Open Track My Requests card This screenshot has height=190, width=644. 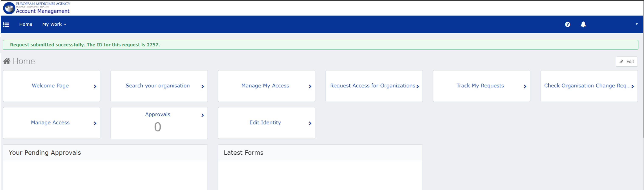[480, 86]
